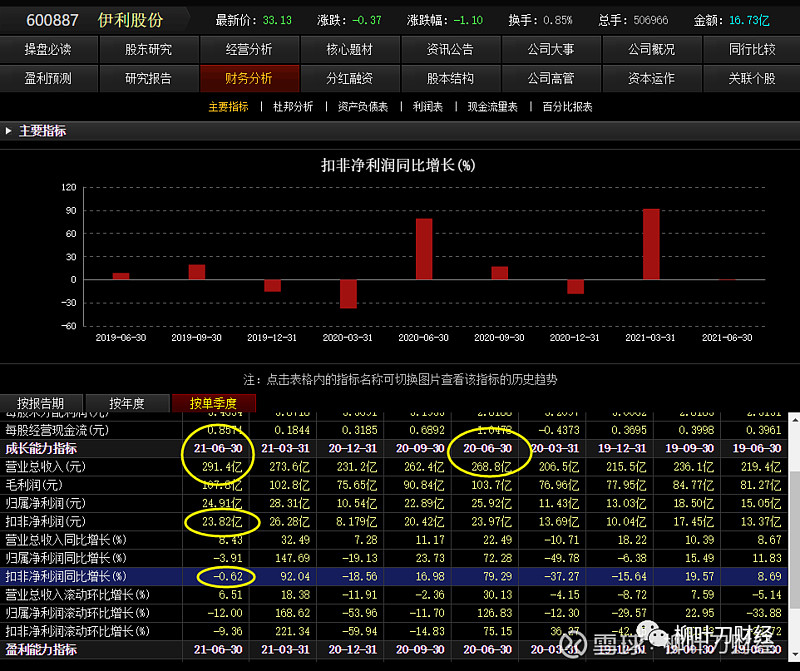This screenshot has height=671, width=800.
Task: Go to 杜邦分析 section
Action: 293,107
